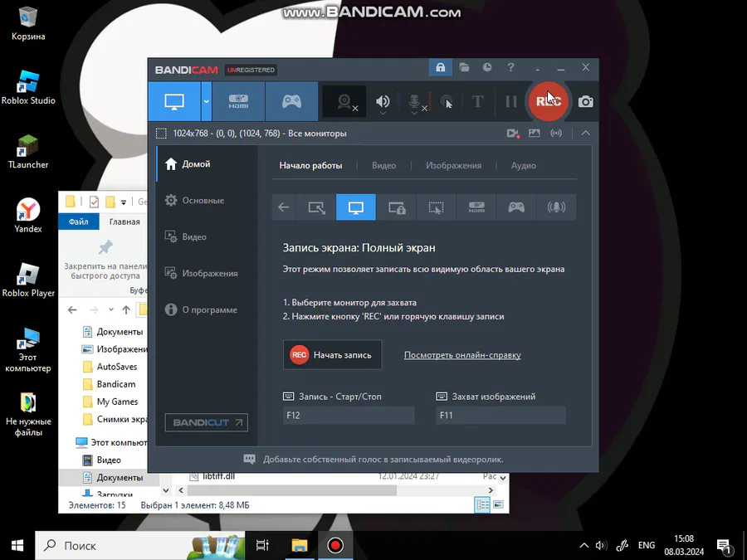747x560 pixels.
Task: Select specific window lock mode icon
Action: [397, 207]
